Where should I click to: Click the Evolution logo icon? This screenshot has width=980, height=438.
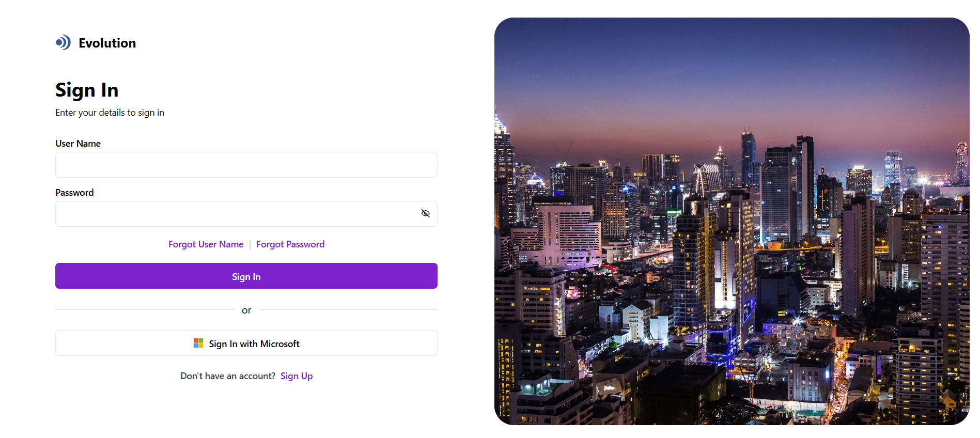click(63, 42)
